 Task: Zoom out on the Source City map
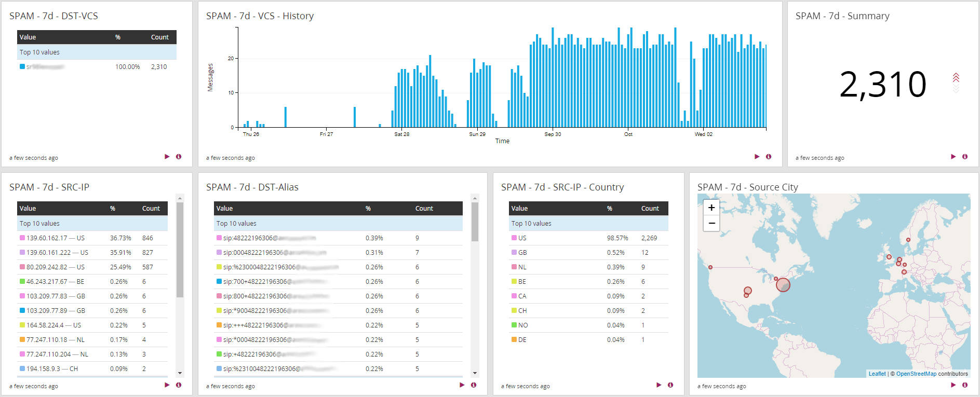click(x=711, y=223)
